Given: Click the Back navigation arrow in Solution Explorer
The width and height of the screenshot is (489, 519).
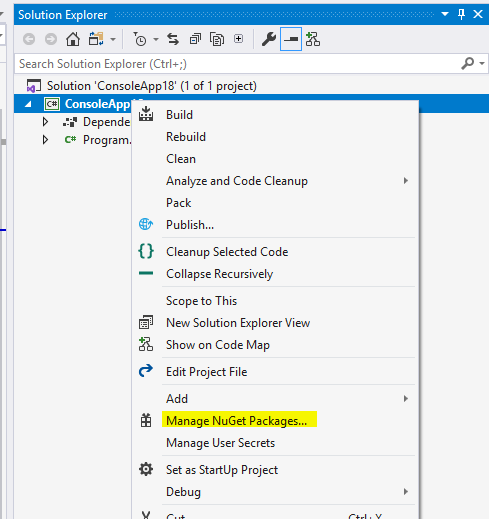Looking at the screenshot, I should [29, 39].
